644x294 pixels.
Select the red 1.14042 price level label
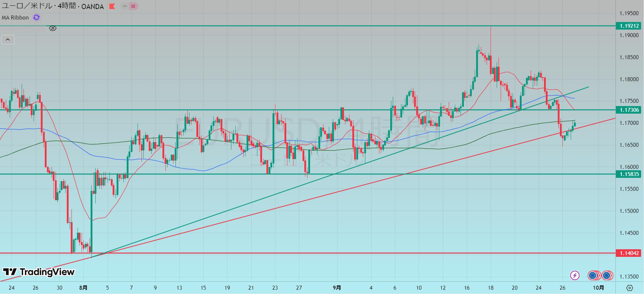click(x=629, y=253)
